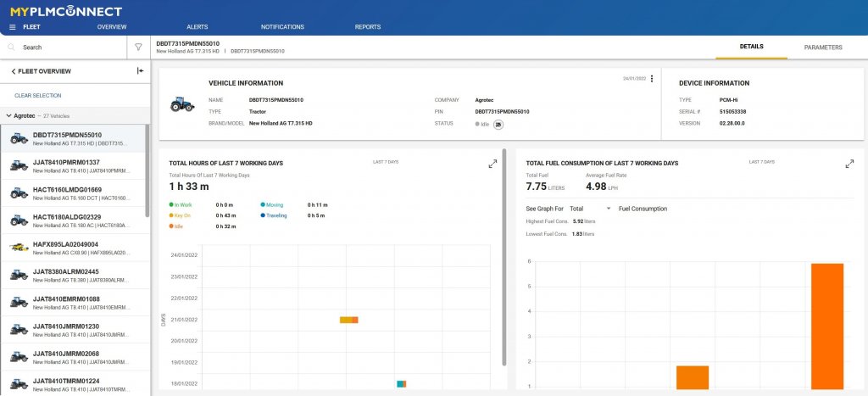This screenshot has width=868, height=396.
Task: Select vehicle HAFX895LA02049004
Action: [73, 248]
